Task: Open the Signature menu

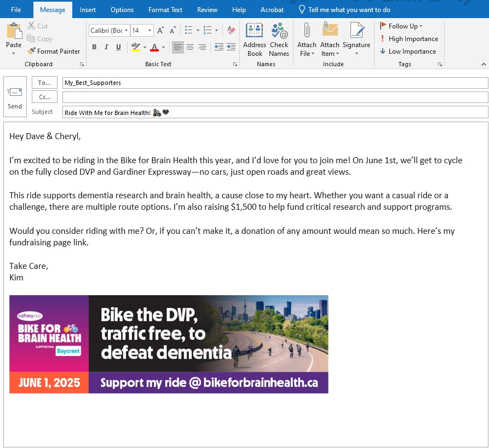Action: tap(356, 40)
